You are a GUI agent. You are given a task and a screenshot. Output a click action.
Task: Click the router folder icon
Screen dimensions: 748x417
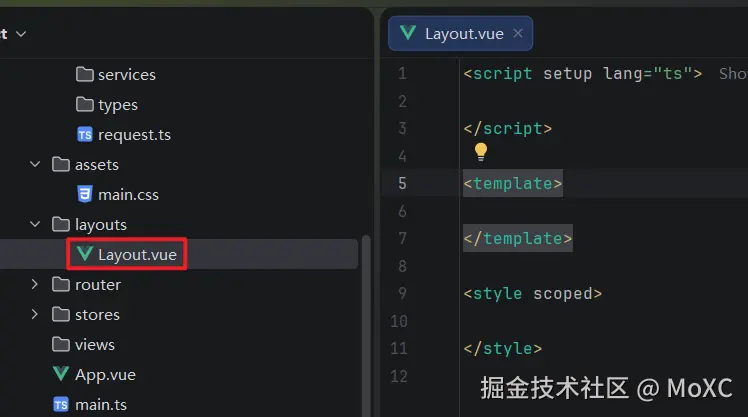pos(61,284)
